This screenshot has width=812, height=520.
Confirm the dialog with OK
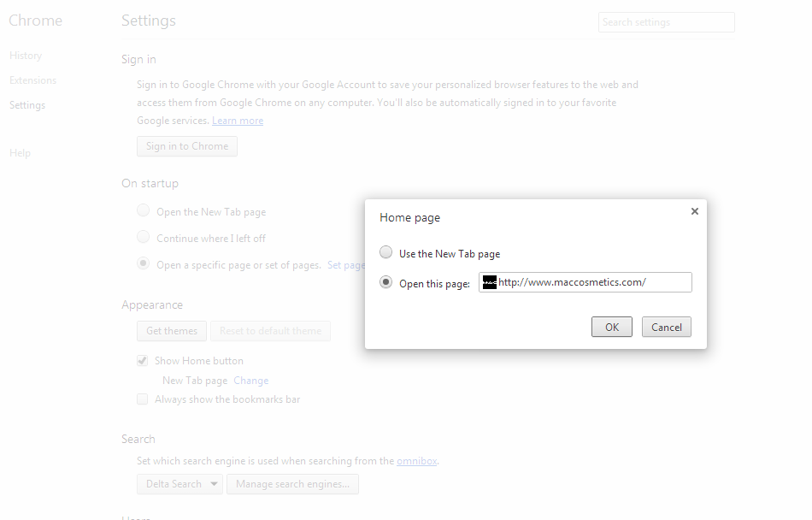point(612,327)
